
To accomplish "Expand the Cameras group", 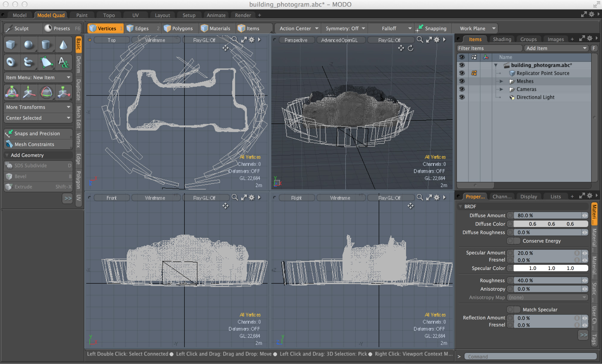I will [501, 89].
